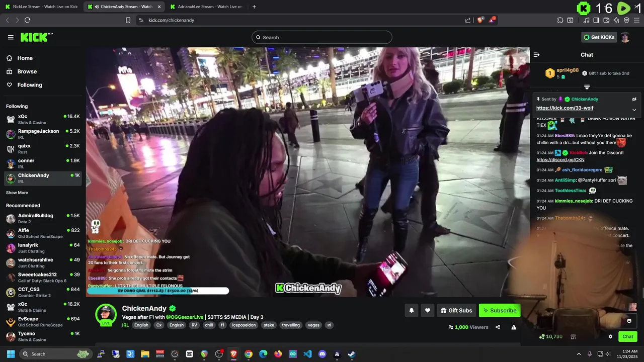Open AdmiralBulldog recommended channel
Image resolution: width=644 pixels, height=362 pixels.
click(43, 218)
